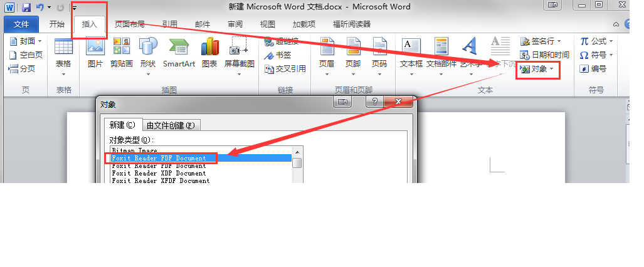This screenshot has height=267, width=644.
Task: Open the 文件 (File) tab
Action: [21, 24]
